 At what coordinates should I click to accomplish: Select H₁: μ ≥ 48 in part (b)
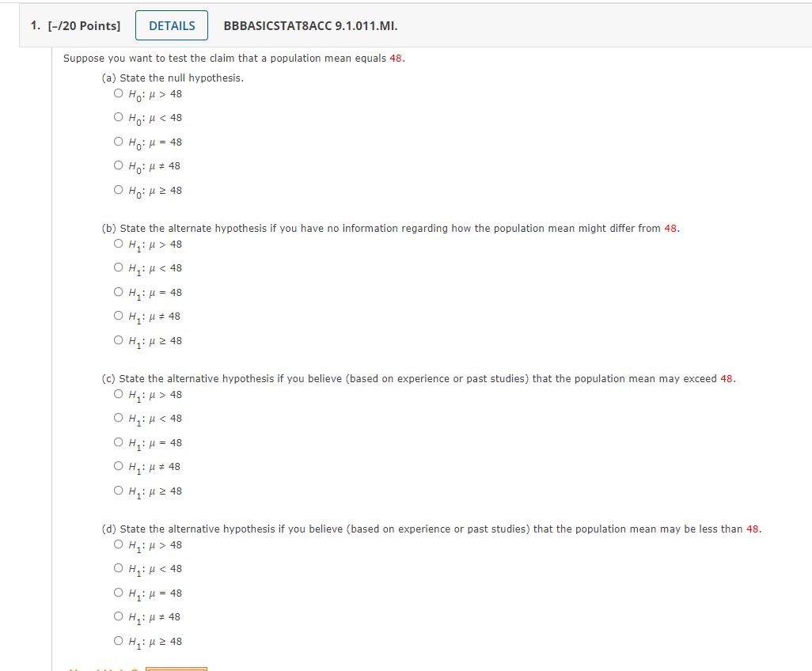117,340
